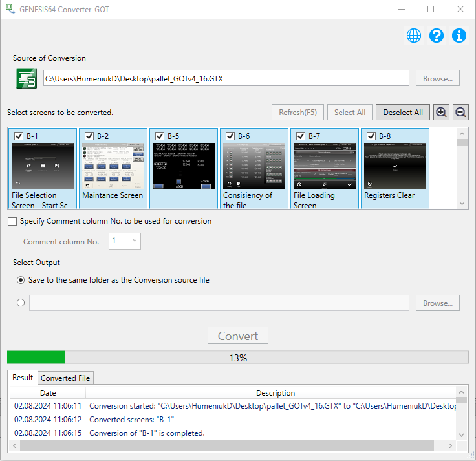The width and height of the screenshot is (476, 461).
Task: Select the custom output folder radio button
Action: [21, 303]
